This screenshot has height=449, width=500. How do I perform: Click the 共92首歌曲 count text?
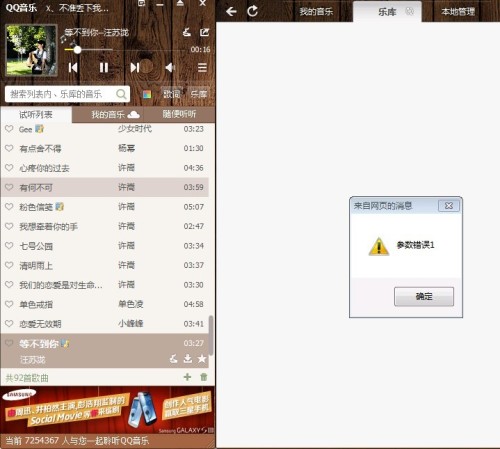coord(27,378)
